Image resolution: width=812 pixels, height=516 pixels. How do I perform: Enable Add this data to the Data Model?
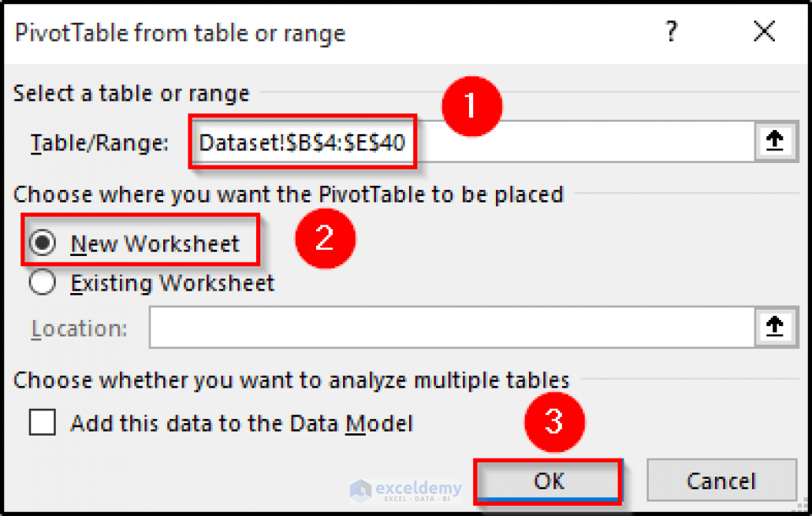[41, 423]
